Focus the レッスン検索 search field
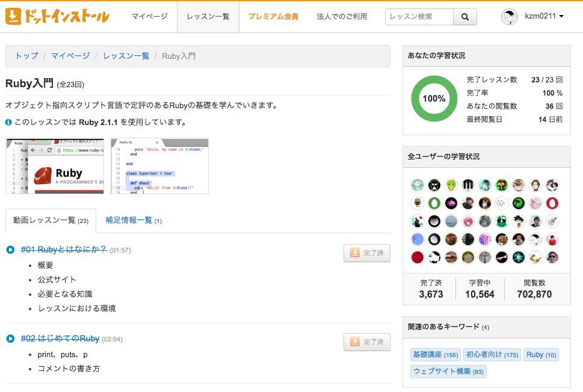This screenshot has width=583, height=392. pyautogui.click(x=419, y=17)
